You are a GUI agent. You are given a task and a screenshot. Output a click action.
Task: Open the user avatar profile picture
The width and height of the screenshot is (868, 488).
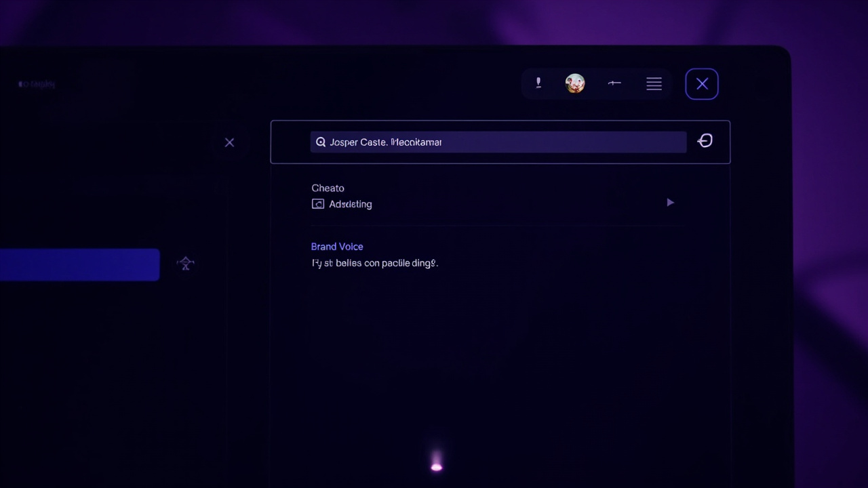click(575, 83)
